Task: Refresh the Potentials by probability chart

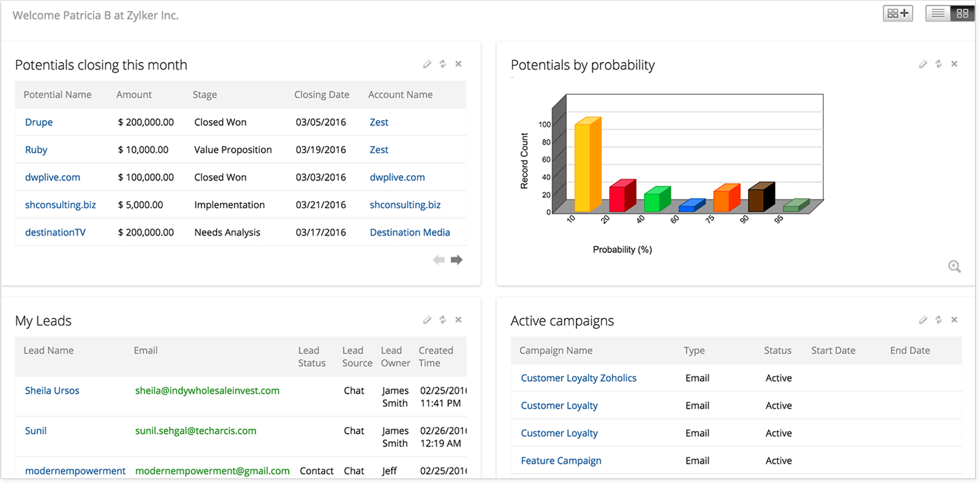Action: coord(938,64)
